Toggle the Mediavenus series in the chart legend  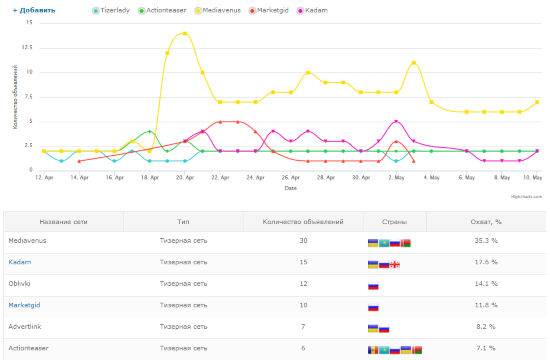pyautogui.click(x=218, y=11)
